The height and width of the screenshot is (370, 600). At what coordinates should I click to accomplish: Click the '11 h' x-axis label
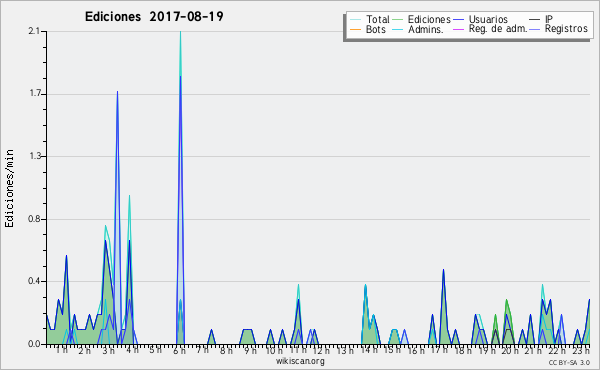[297, 350]
